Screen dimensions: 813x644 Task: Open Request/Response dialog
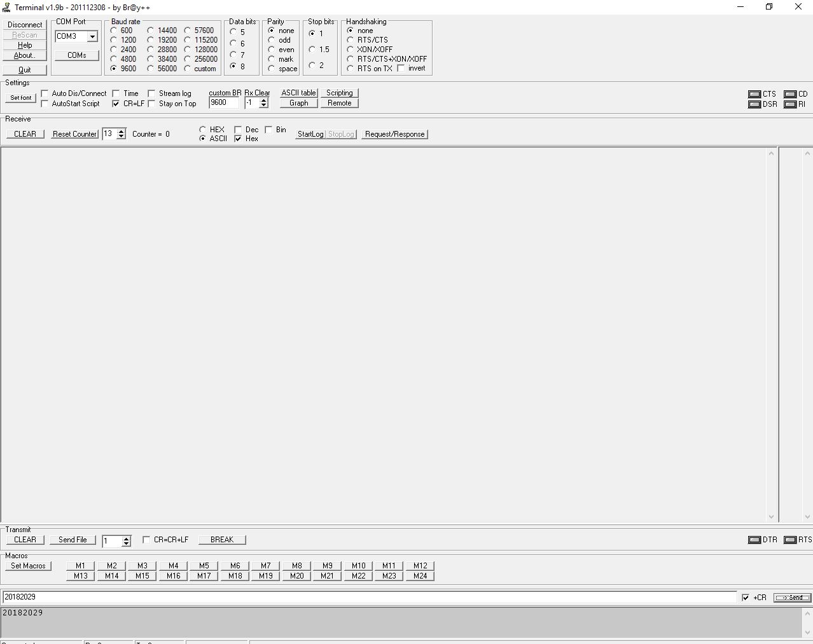[395, 134]
